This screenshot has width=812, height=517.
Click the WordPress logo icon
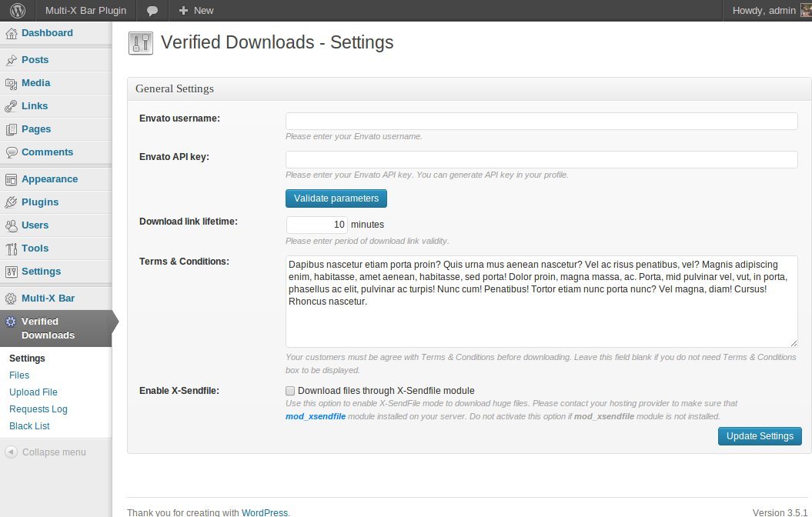point(18,11)
